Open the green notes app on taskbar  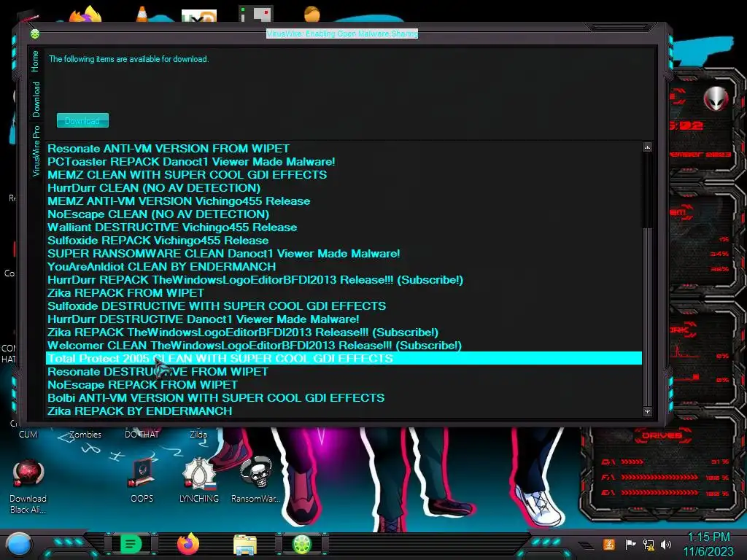click(131, 544)
